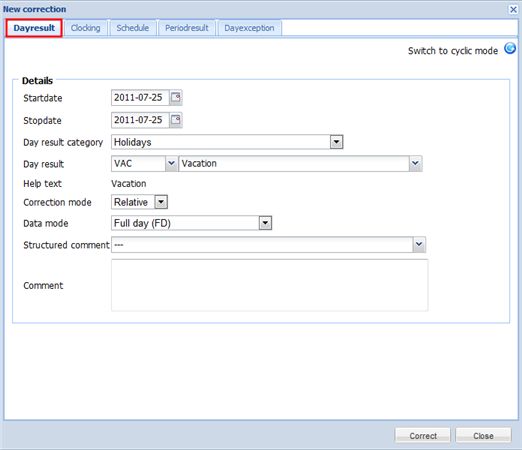The width and height of the screenshot is (522, 450).
Task: Click the New correction title text
Action: click(x=35, y=9)
